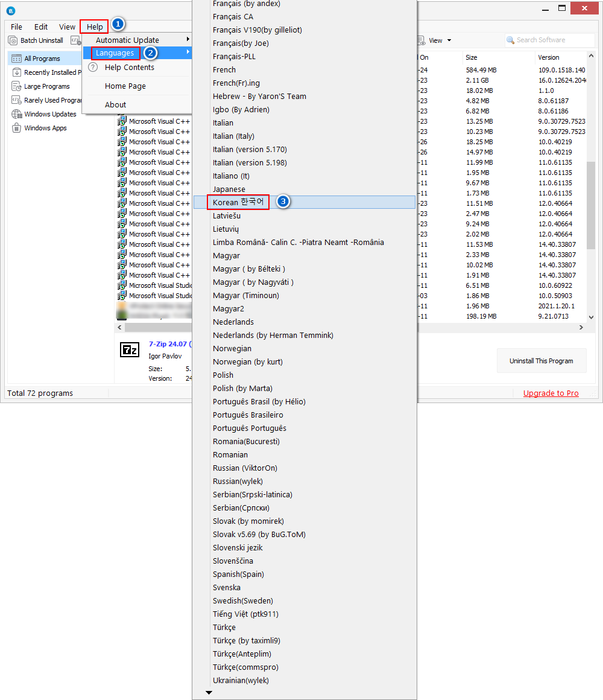Image resolution: width=603 pixels, height=700 pixels.
Task: Click the Batch Uninstall toolbar icon
Action: click(13, 40)
